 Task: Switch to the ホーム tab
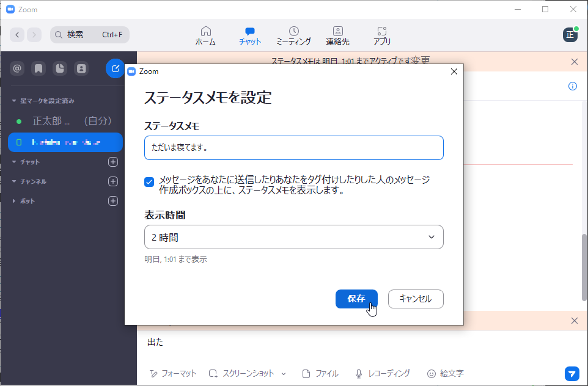click(x=205, y=35)
